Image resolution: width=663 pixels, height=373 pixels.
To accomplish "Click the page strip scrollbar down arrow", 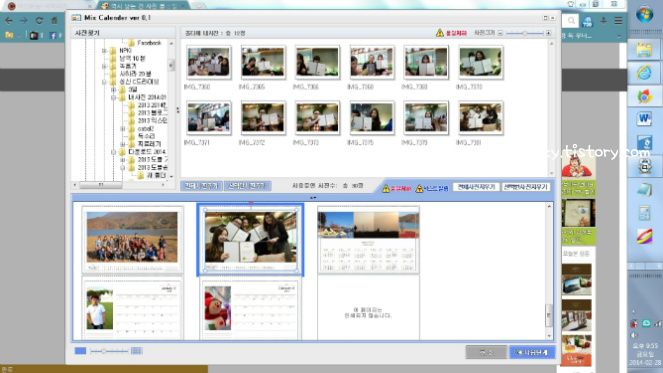I will point(549,336).
